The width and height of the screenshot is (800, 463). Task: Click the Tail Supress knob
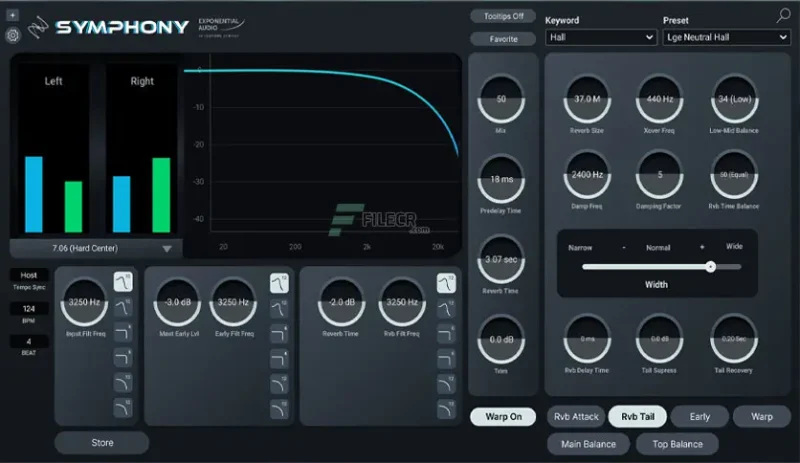(660, 339)
